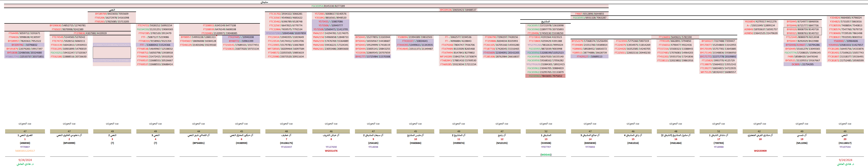Click the F4667 header cell
Image resolution: width=868 pixels, height=168 pixels.
[589, 14]
